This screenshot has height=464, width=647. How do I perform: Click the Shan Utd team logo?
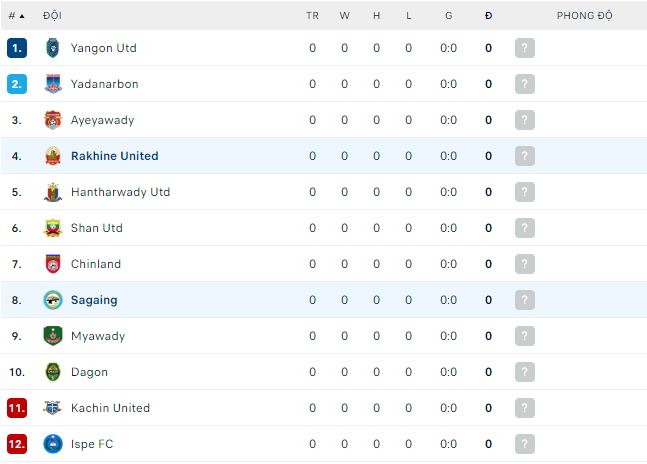pos(53,228)
